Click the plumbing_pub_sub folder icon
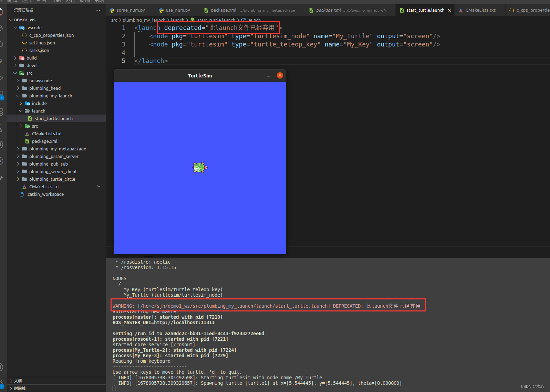550x392 pixels. 24,164
